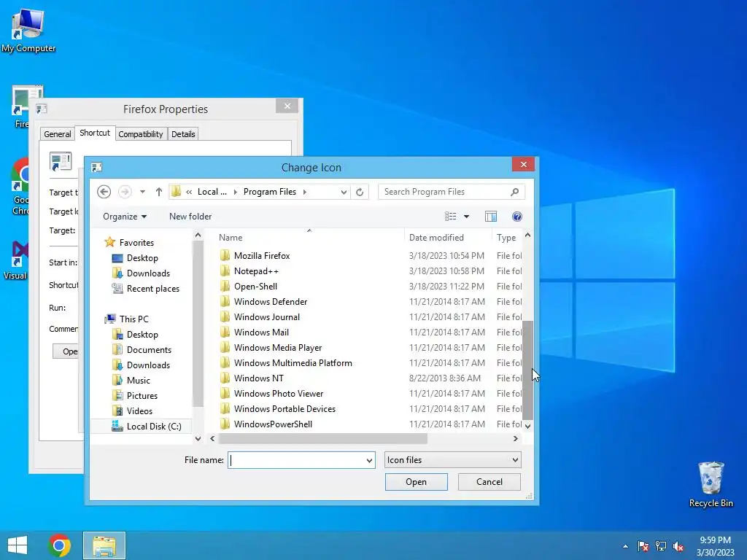The height and width of the screenshot is (560, 747).
Task: Open the File name dropdown list
Action: pyautogui.click(x=369, y=461)
